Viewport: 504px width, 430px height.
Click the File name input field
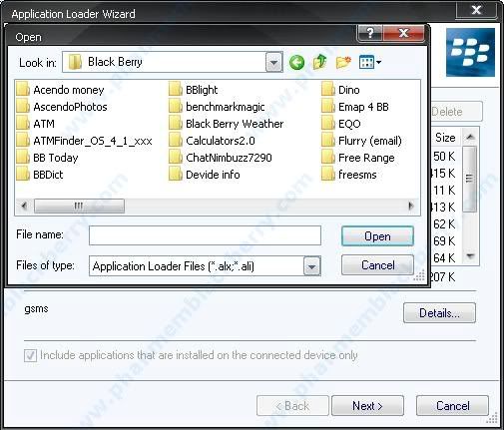click(205, 235)
